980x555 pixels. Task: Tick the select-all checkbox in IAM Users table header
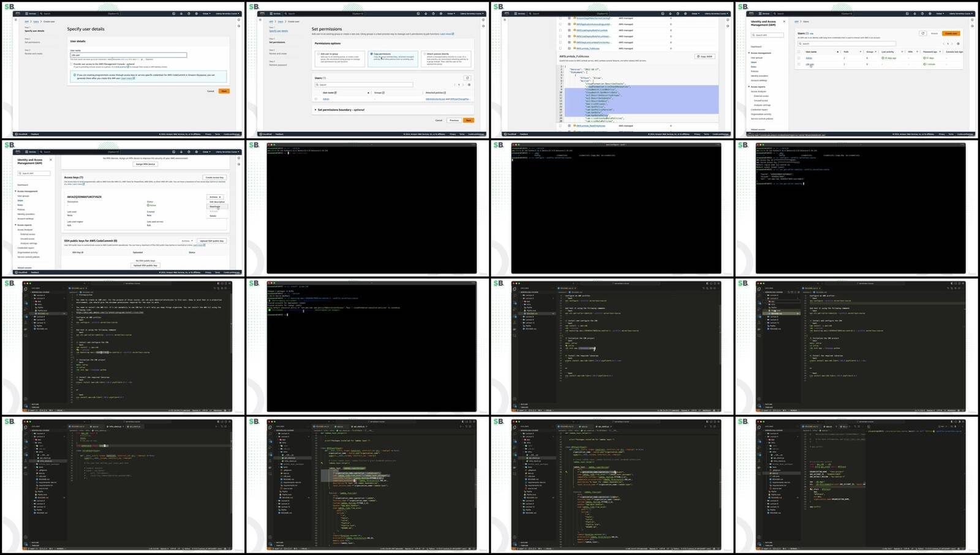pyautogui.click(x=799, y=51)
